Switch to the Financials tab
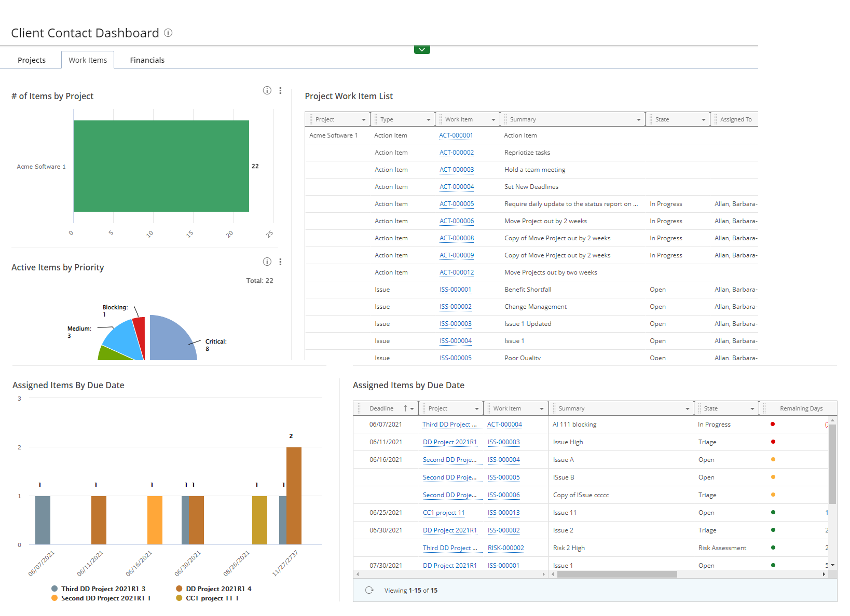 point(147,60)
